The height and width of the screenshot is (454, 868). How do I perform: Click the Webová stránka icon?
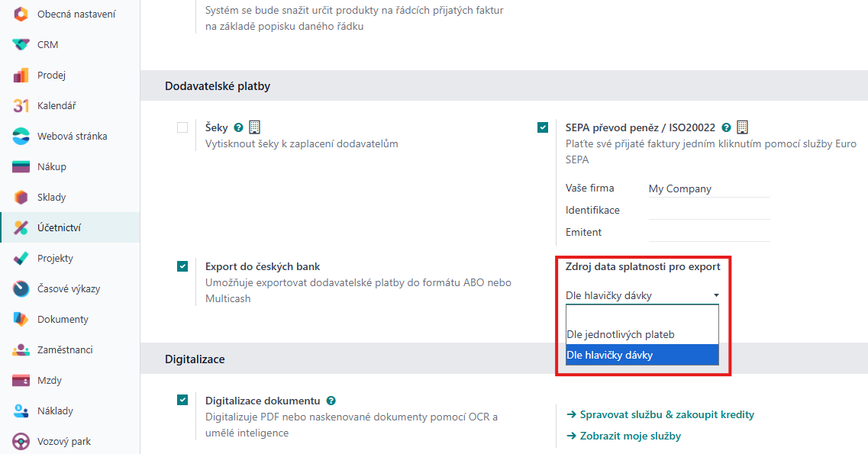pyautogui.click(x=21, y=136)
